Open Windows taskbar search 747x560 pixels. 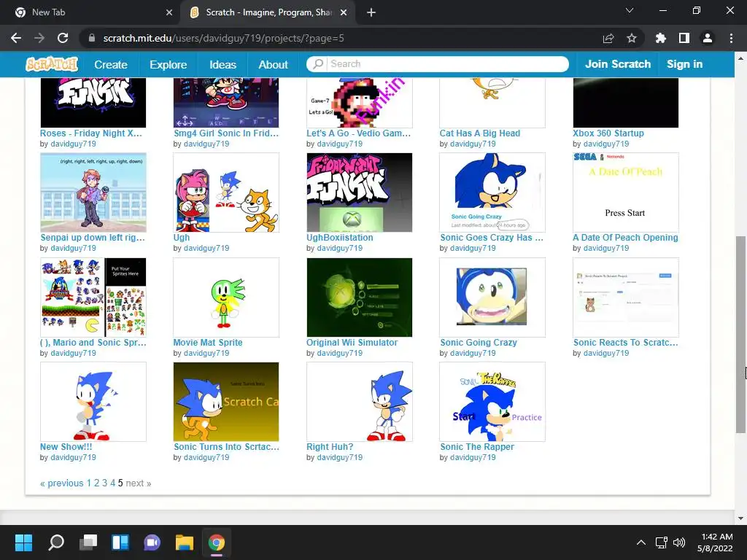point(56,542)
